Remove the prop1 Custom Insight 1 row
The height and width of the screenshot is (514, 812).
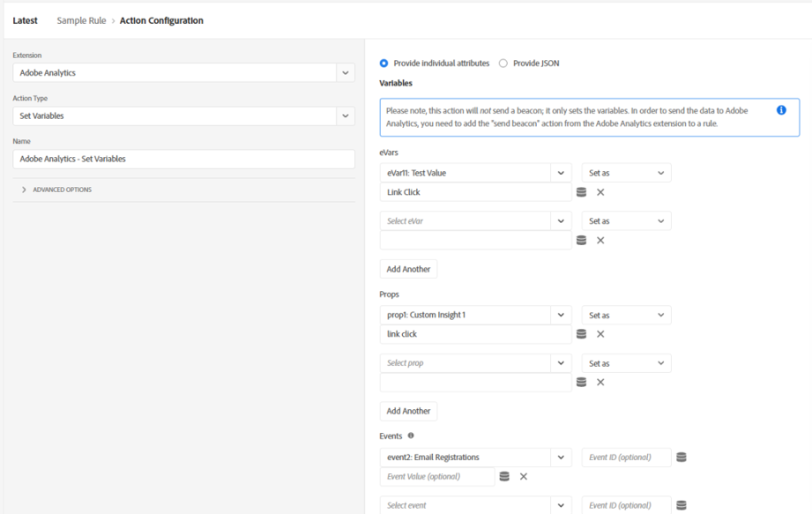point(600,334)
